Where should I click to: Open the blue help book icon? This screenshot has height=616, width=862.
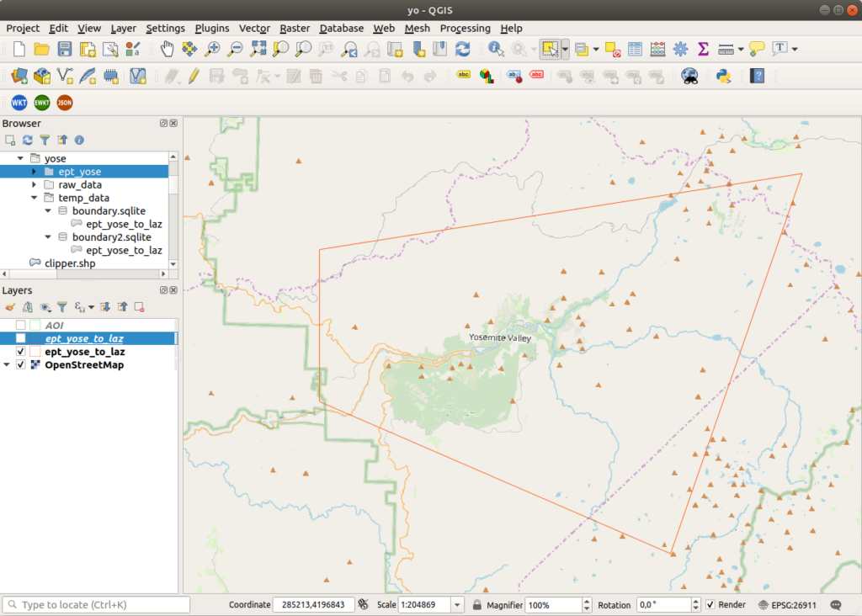tap(758, 75)
